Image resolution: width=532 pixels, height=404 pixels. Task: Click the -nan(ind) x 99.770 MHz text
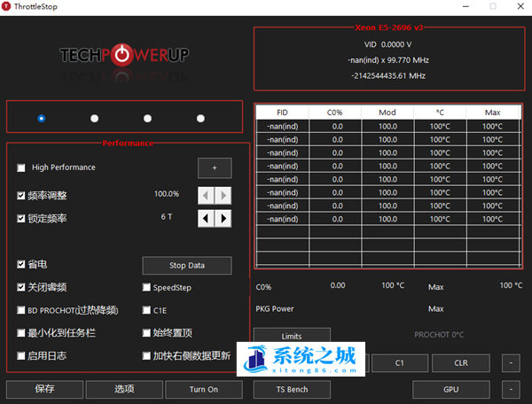click(388, 60)
